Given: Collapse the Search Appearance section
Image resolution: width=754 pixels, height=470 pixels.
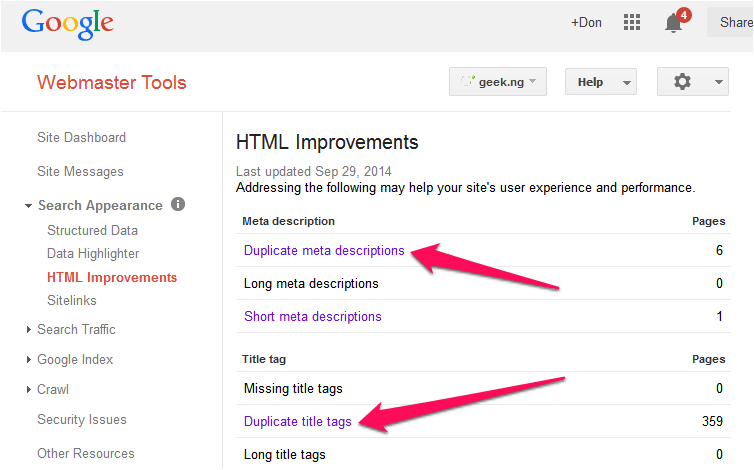Looking at the screenshot, I should [x=28, y=206].
